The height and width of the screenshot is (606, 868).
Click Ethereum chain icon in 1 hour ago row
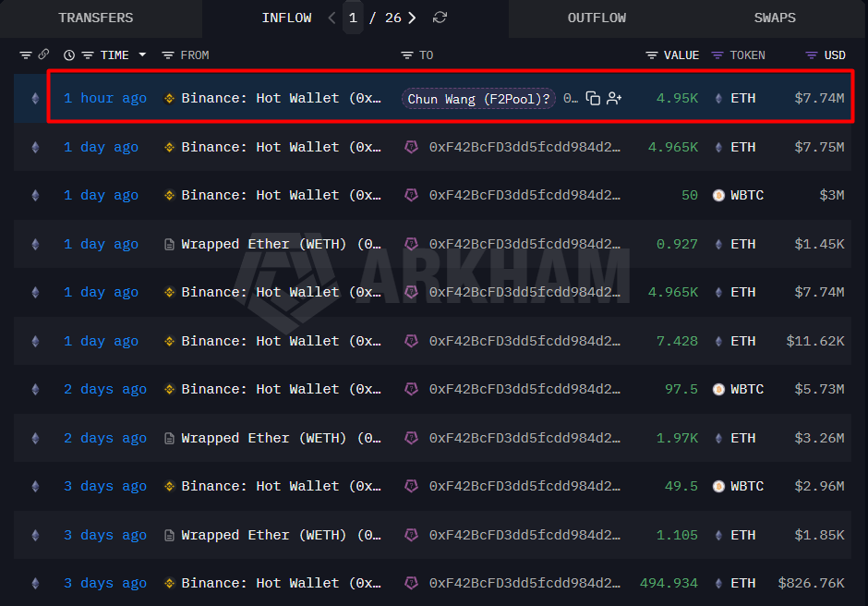35,99
